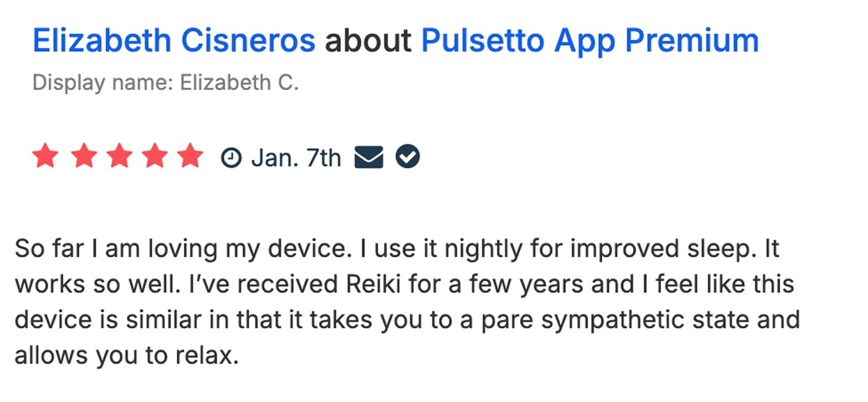This screenshot has height=402, width=868.
Task: Click the verified checkmark badge
Action: [408, 157]
